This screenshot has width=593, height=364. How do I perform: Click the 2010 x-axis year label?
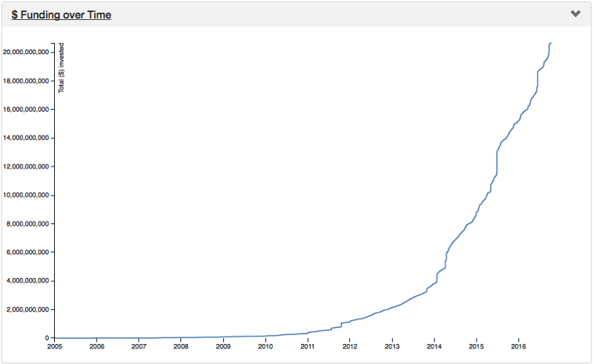265,346
